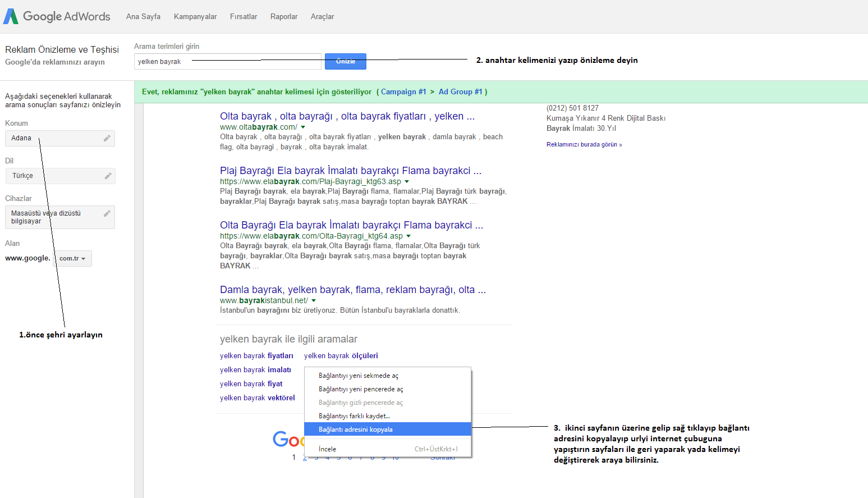Click the phone number (0212) 501 8127
This screenshot has height=498, width=868.
click(x=573, y=108)
